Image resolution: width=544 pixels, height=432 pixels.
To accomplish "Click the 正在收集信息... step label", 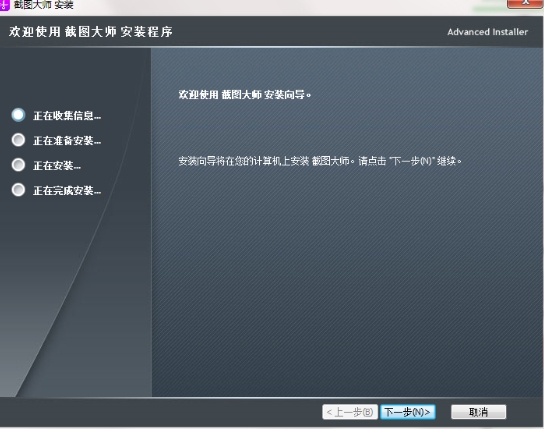I will coord(67,116).
